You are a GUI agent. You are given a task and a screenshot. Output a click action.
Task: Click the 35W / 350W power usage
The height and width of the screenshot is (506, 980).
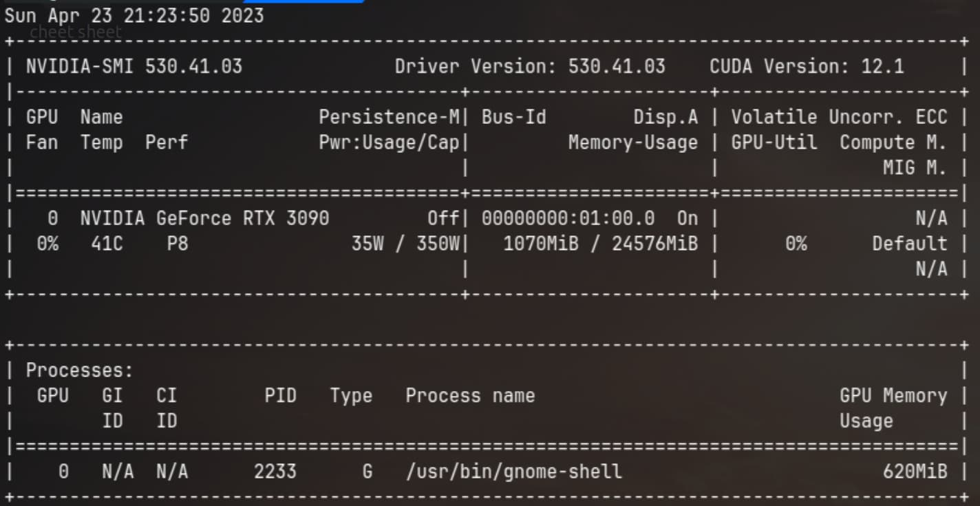click(x=405, y=244)
